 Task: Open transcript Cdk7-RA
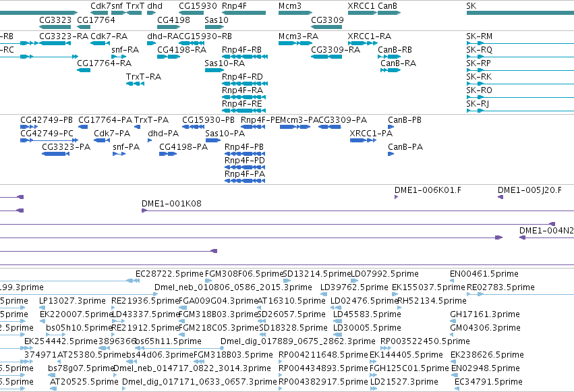pyautogui.click(x=109, y=36)
